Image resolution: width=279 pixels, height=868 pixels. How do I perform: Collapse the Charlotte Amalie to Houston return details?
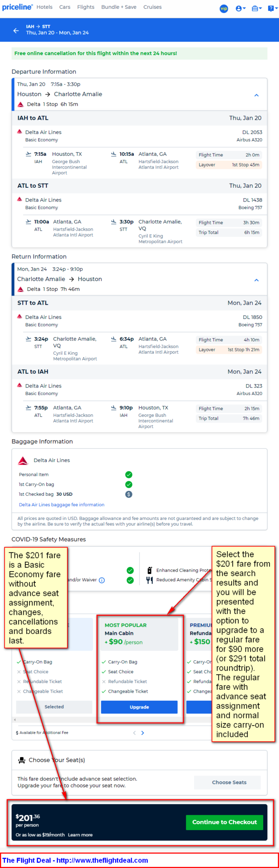[257, 280]
